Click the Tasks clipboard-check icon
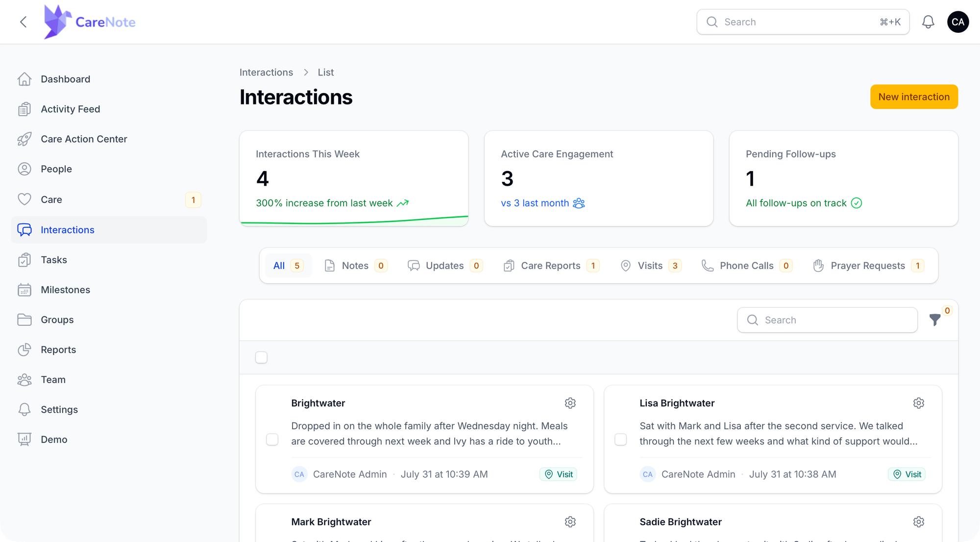Image resolution: width=980 pixels, height=542 pixels. (x=24, y=260)
